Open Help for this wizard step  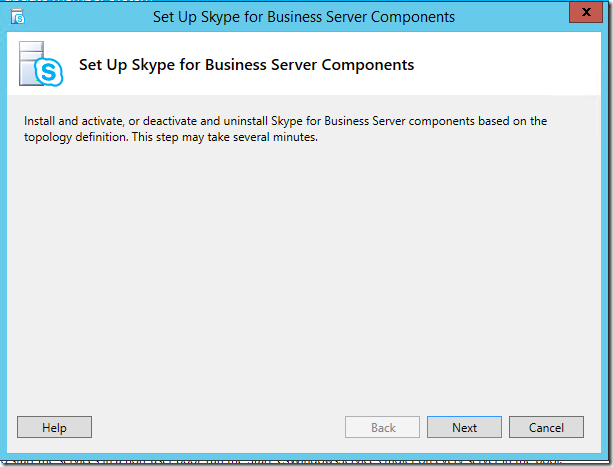[x=54, y=427]
